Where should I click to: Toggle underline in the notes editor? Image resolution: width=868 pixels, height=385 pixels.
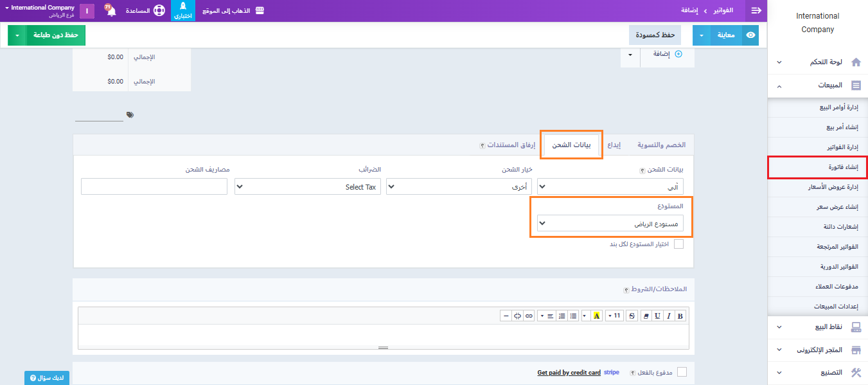tap(657, 316)
